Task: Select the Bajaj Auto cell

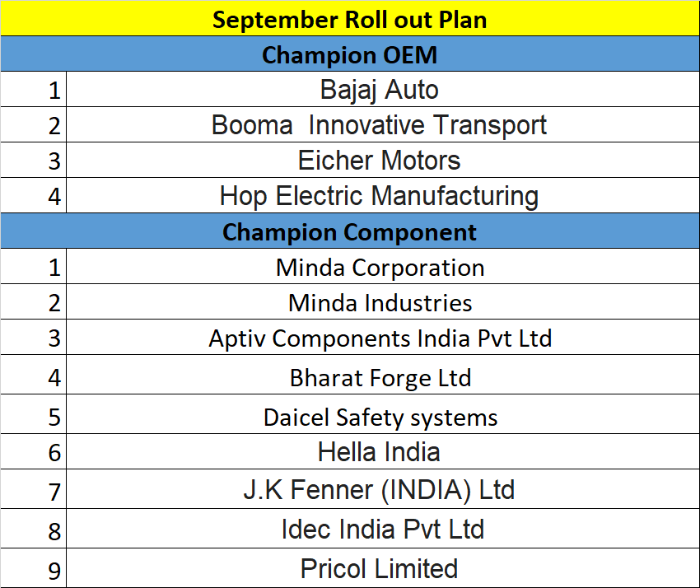Action: coord(383,89)
